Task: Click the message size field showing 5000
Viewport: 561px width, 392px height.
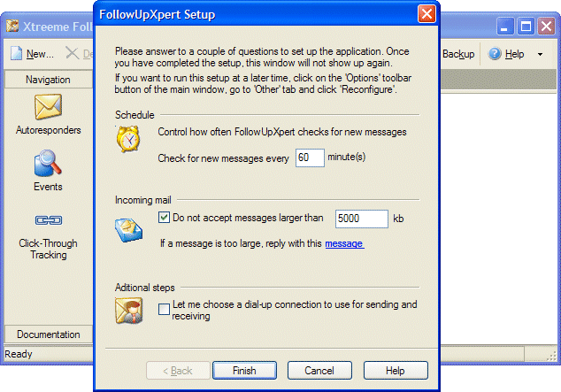Action: click(x=361, y=219)
